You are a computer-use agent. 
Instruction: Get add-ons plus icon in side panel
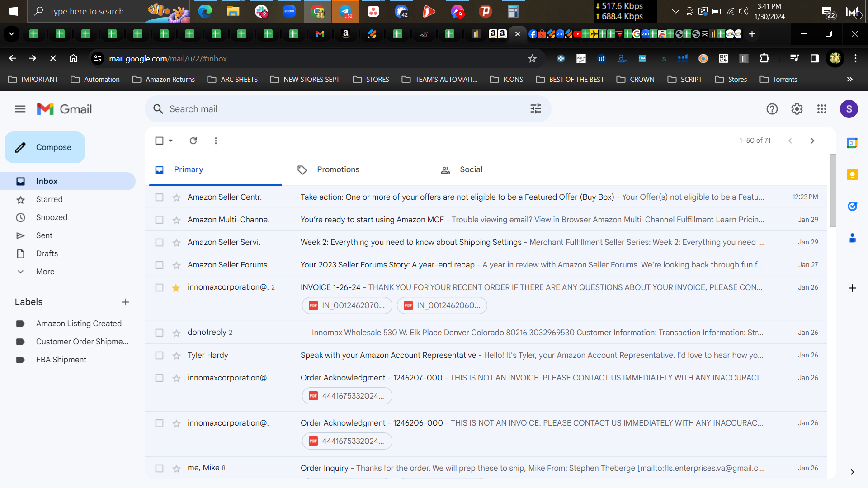852,288
